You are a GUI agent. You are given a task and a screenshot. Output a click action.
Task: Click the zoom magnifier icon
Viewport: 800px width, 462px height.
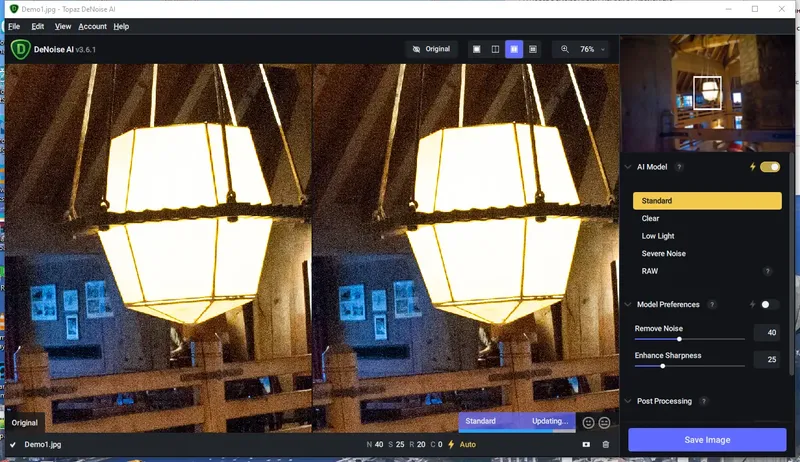[x=565, y=49]
